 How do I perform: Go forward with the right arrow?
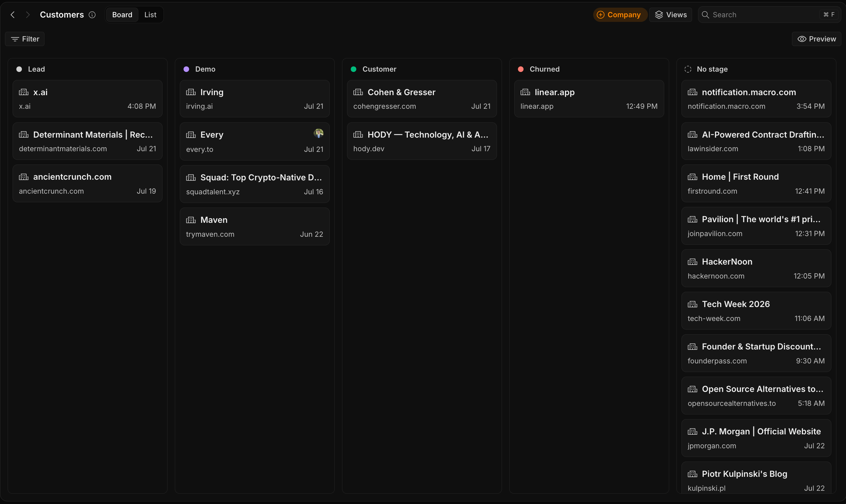coord(28,15)
